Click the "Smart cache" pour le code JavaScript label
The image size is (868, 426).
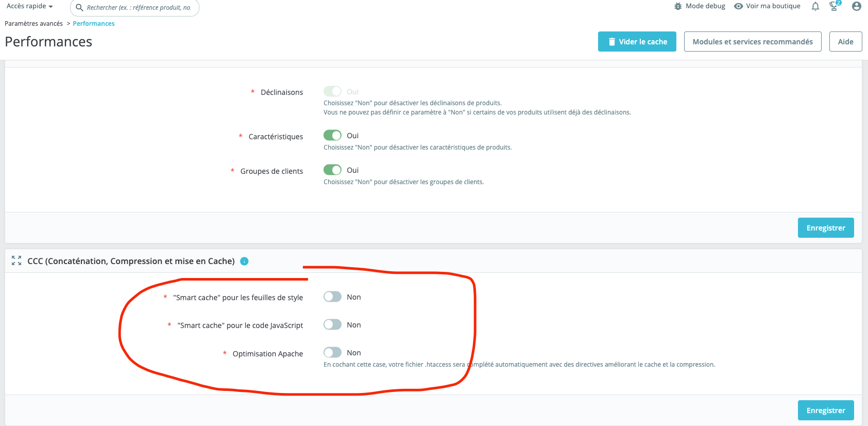(x=240, y=325)
